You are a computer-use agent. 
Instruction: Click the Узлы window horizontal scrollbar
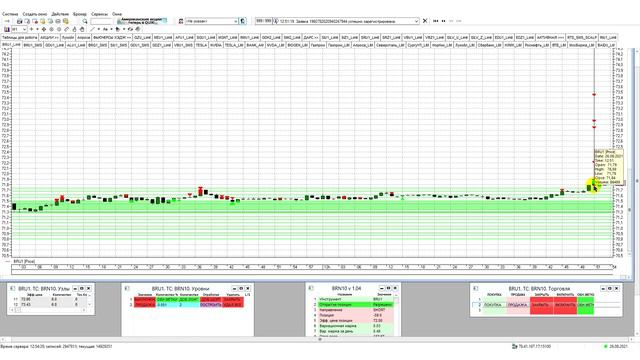(49, 310)
